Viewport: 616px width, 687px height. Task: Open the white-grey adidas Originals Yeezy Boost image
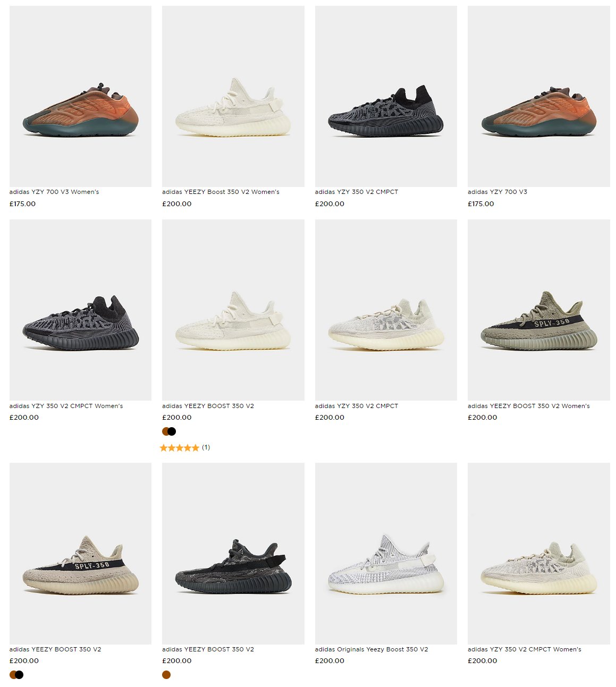click(x=386, y=553)
